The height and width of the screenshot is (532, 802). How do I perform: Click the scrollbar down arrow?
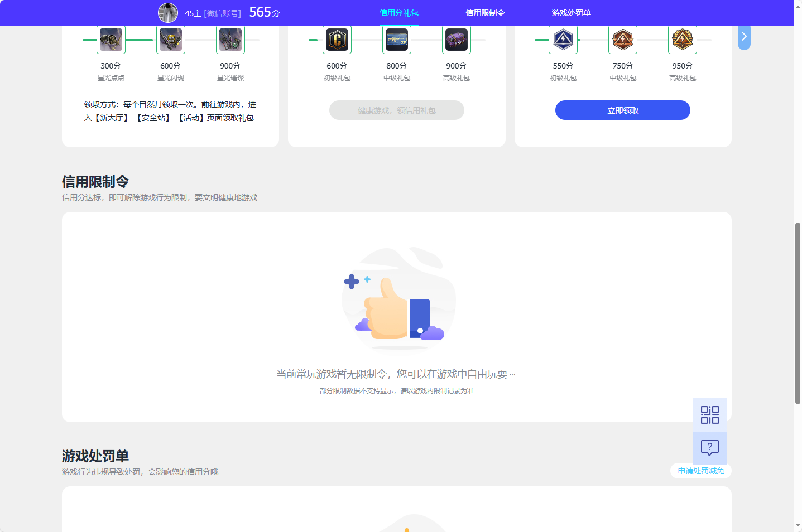798,525
